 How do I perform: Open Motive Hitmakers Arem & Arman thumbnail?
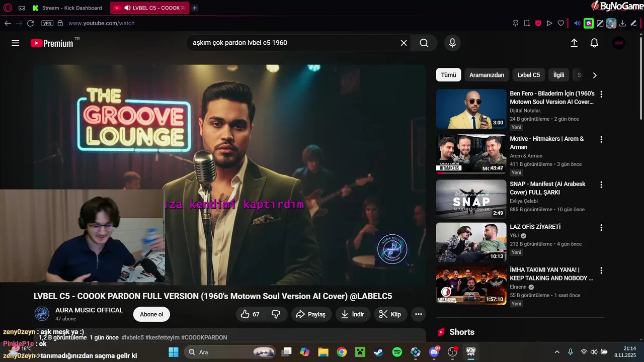(471, 154)
